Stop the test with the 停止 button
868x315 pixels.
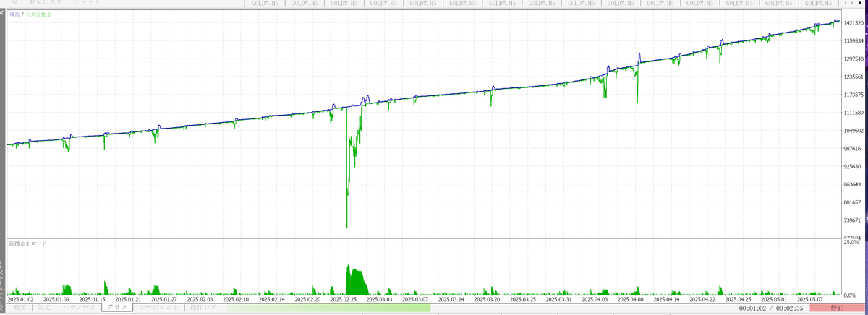pyautogui.click(x=837, y=308)
